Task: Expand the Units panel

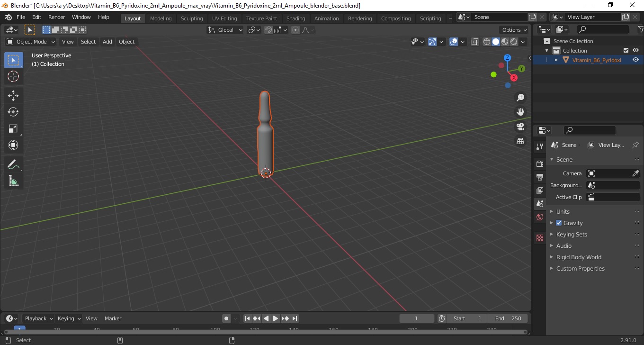Action: [x=563, y=211]
